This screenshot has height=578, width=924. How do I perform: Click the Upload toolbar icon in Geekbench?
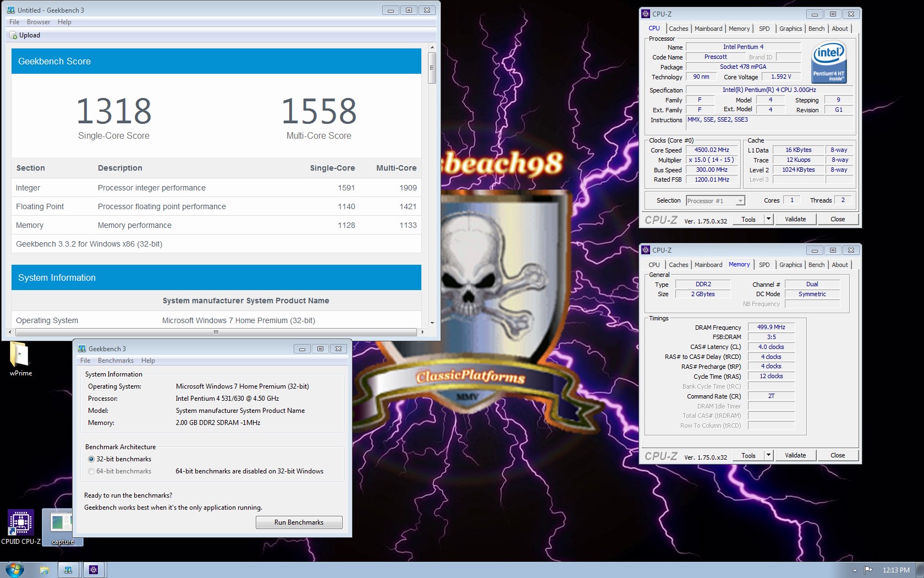(14, 35)
